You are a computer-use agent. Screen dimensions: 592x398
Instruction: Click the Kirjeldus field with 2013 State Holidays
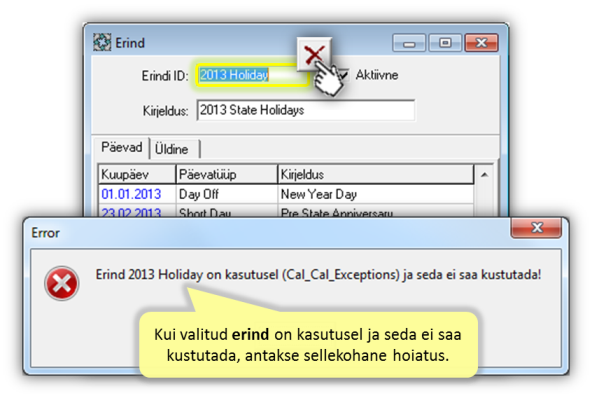pos(306,110)
